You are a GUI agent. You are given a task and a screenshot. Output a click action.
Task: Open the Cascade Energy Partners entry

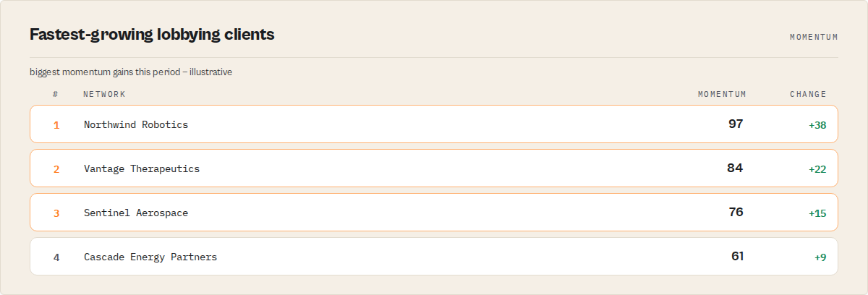(434, 257)
